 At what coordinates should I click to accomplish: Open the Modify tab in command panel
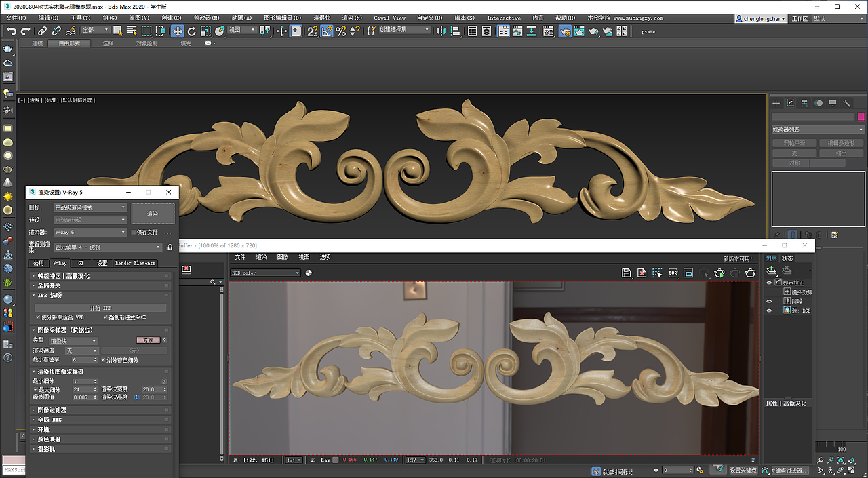[x=791, y=103]
